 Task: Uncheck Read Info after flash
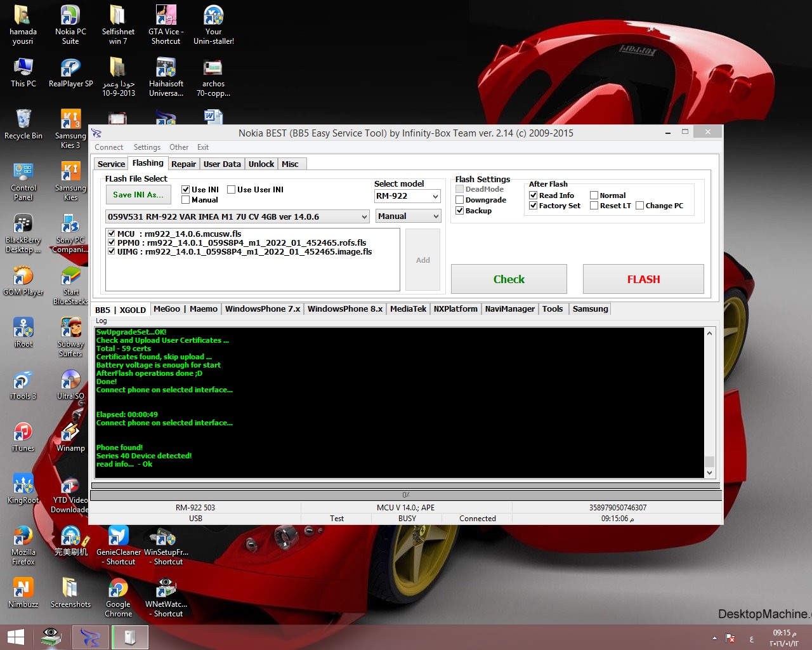(x=534, y=196)
